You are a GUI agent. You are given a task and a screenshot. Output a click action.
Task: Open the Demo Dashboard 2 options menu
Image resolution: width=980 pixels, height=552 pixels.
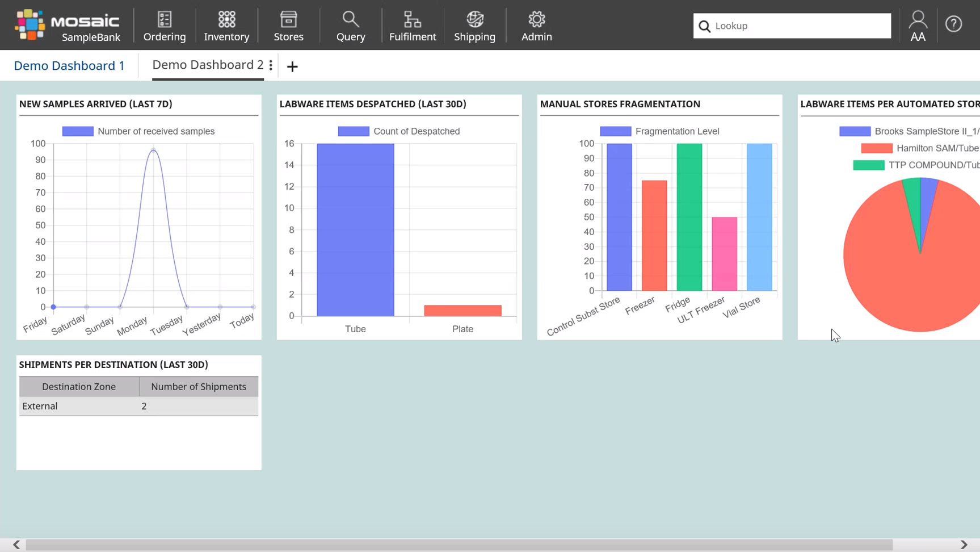271,65
